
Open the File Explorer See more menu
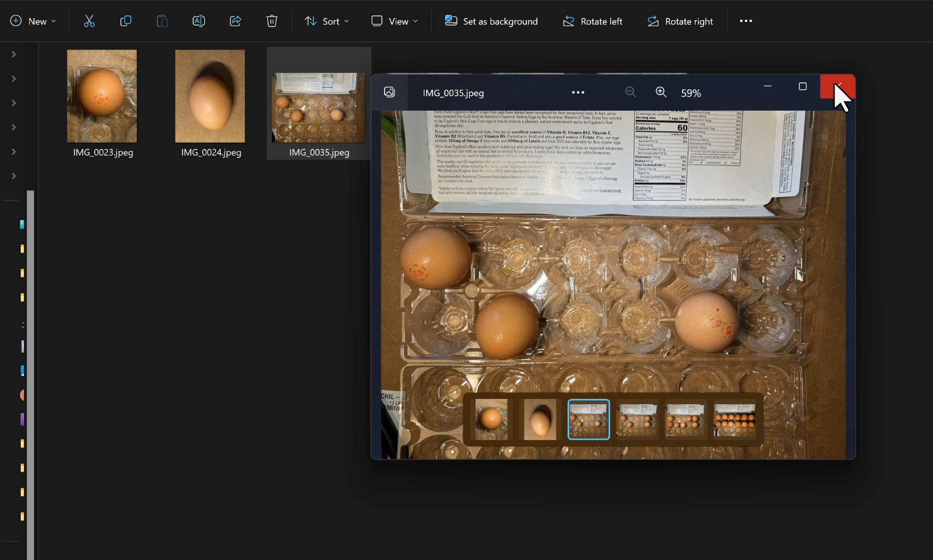click(746, 21)
